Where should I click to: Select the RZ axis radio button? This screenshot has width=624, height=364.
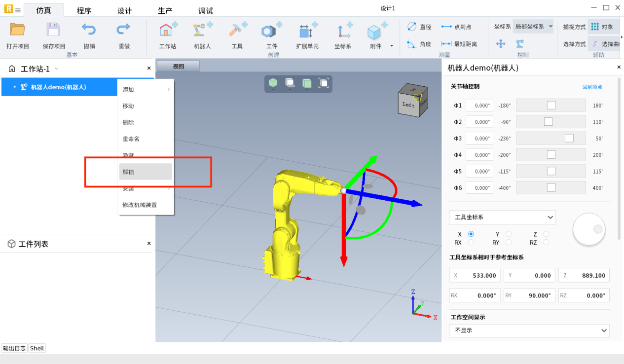coord(546,242)
